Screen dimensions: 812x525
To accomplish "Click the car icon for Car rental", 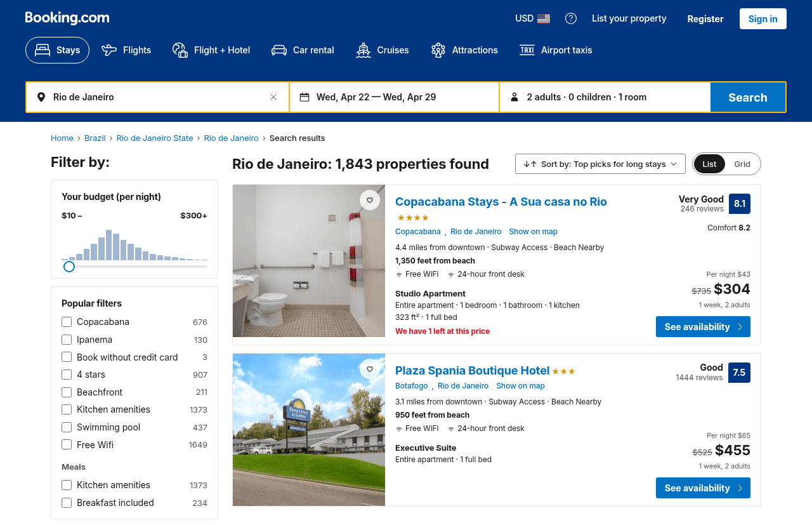I will pyautogui.click(x=279, y=50).
